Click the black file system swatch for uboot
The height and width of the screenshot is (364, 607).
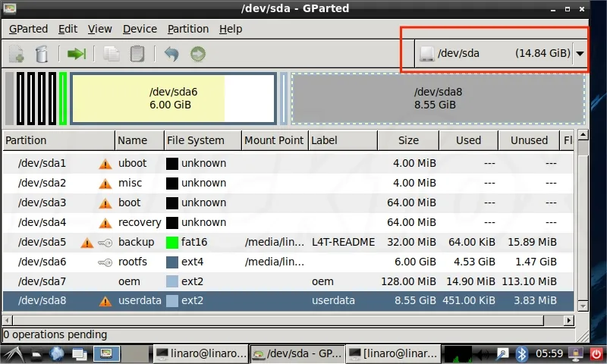(x=172, y=164)
